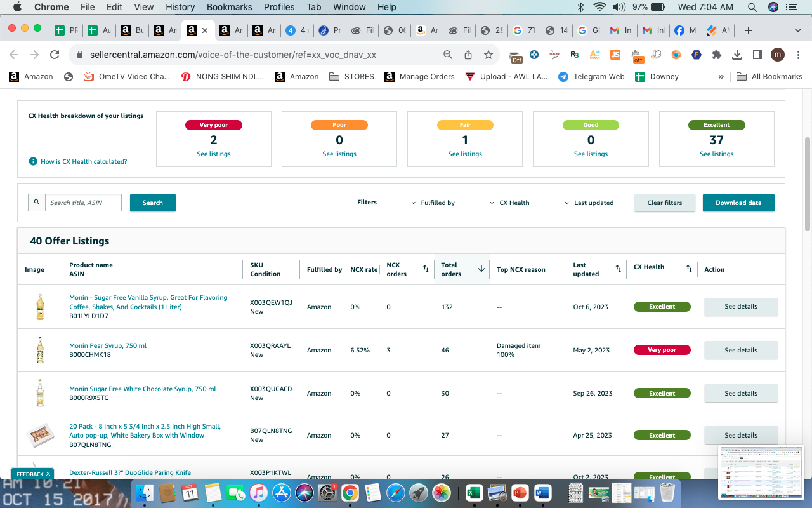Click the search magnifier icon in search box
Screen dimensions: 812x508
coord(37,203)
